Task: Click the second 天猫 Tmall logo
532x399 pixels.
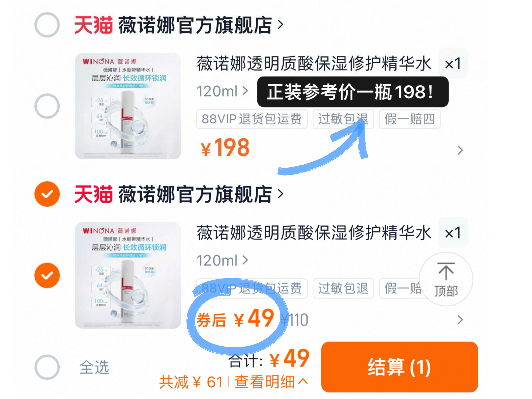Action: [93, 194]
